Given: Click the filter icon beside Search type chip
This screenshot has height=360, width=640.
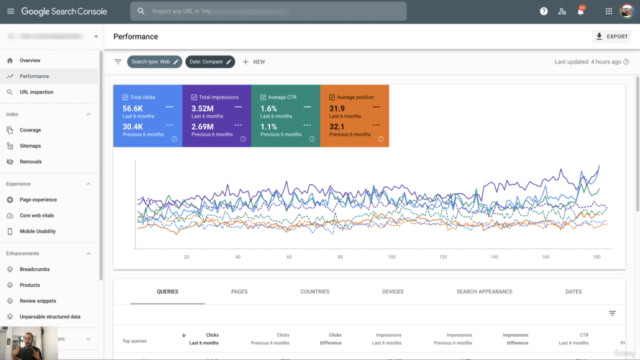Looking at the screenshot, I should pos(118,62).
